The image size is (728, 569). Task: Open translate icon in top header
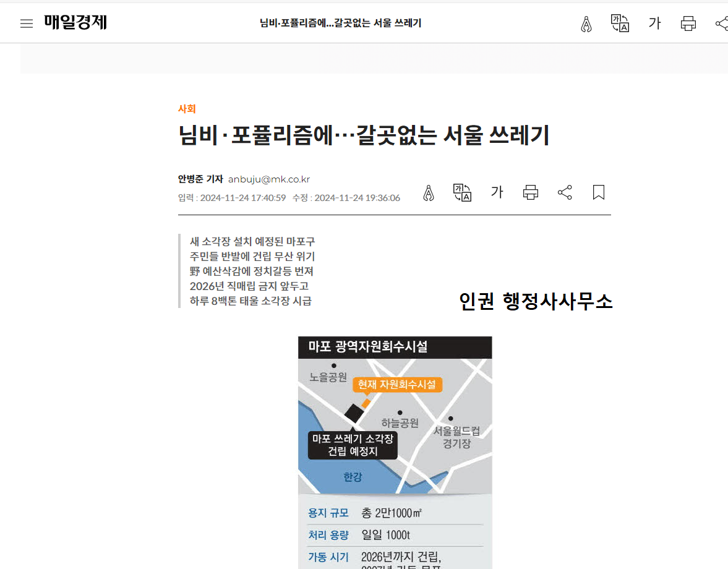620,24
